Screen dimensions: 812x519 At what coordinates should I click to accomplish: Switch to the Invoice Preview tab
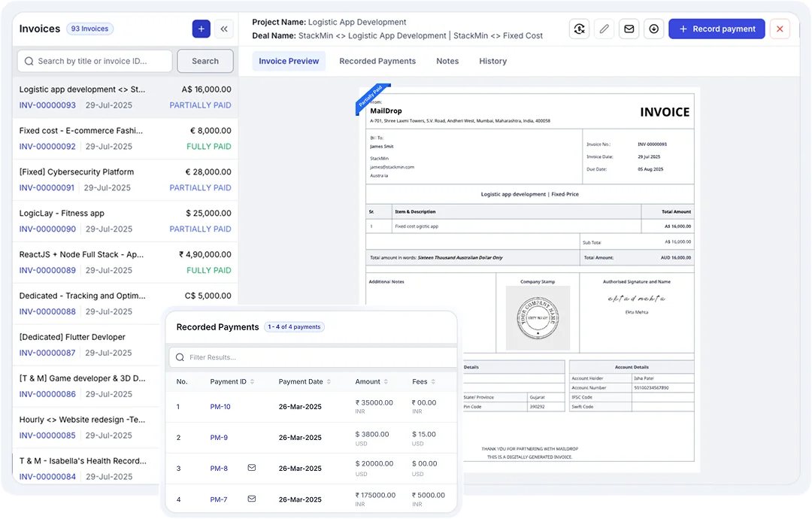289,61
